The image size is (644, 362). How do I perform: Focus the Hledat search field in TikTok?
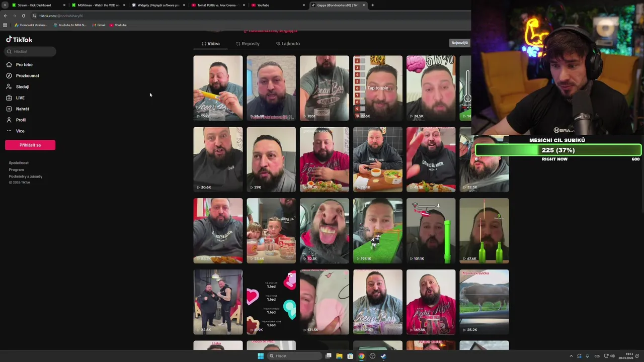click(30, 51)
